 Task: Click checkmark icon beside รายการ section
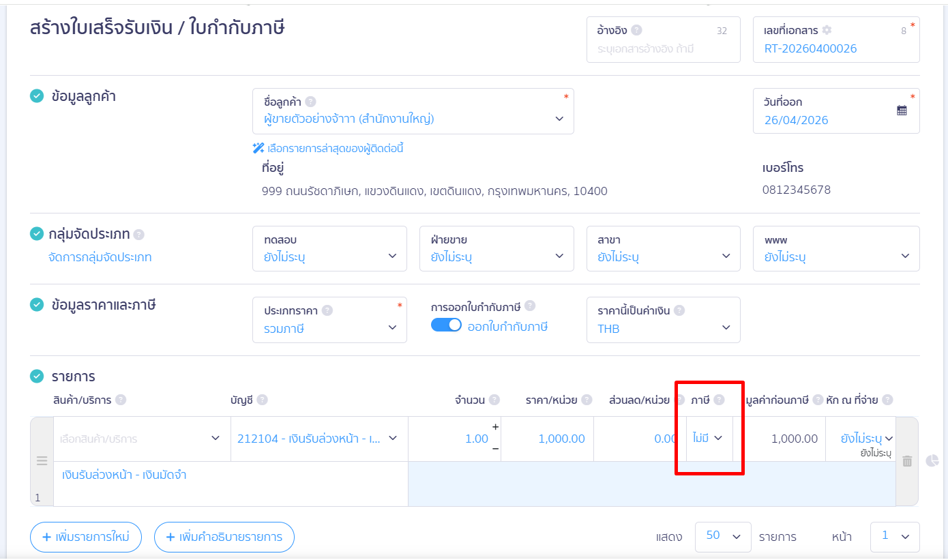pos(37,377)
